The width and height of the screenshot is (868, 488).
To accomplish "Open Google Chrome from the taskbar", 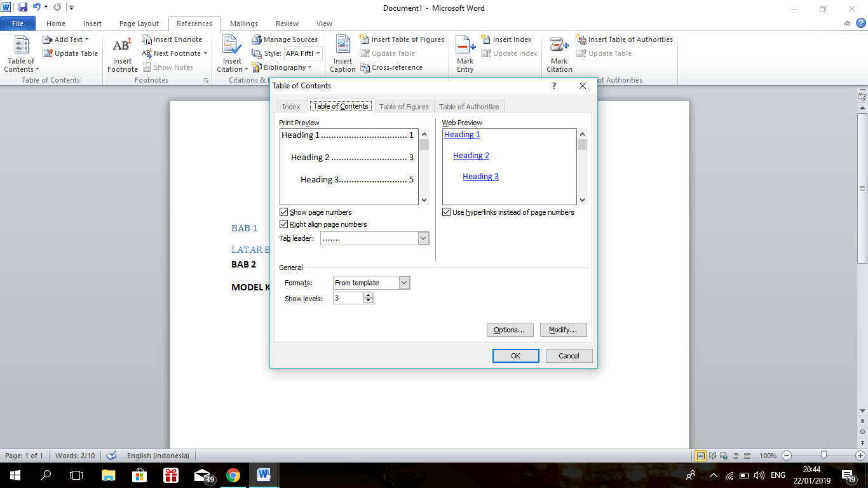I will coord(233,475).
